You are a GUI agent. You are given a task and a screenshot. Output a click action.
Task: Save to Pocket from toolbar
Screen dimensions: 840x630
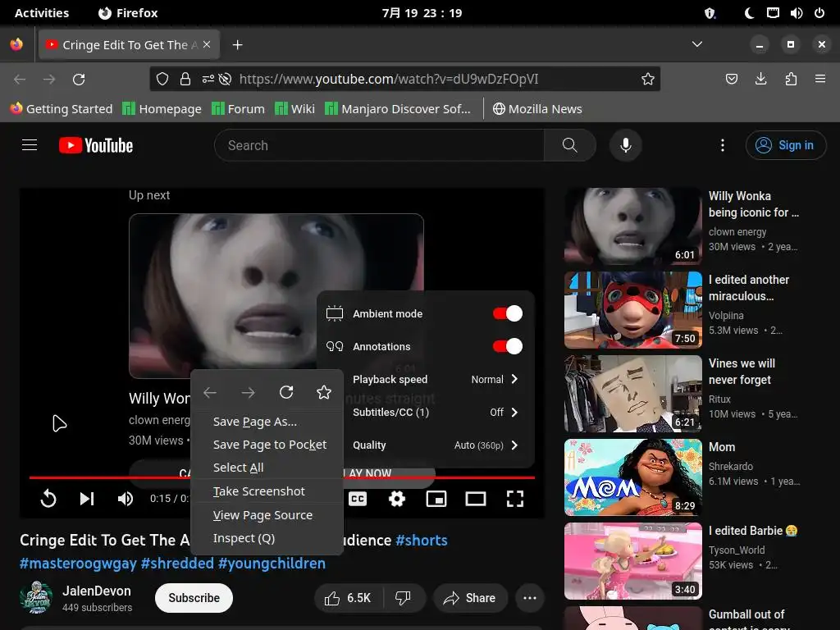(731, 80)
